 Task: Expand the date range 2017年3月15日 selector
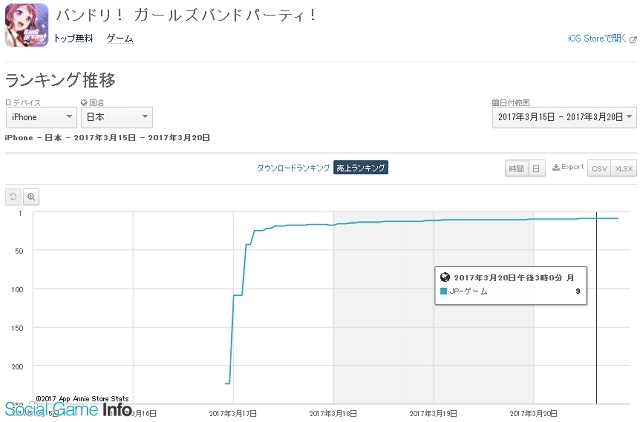click(564, 117)
